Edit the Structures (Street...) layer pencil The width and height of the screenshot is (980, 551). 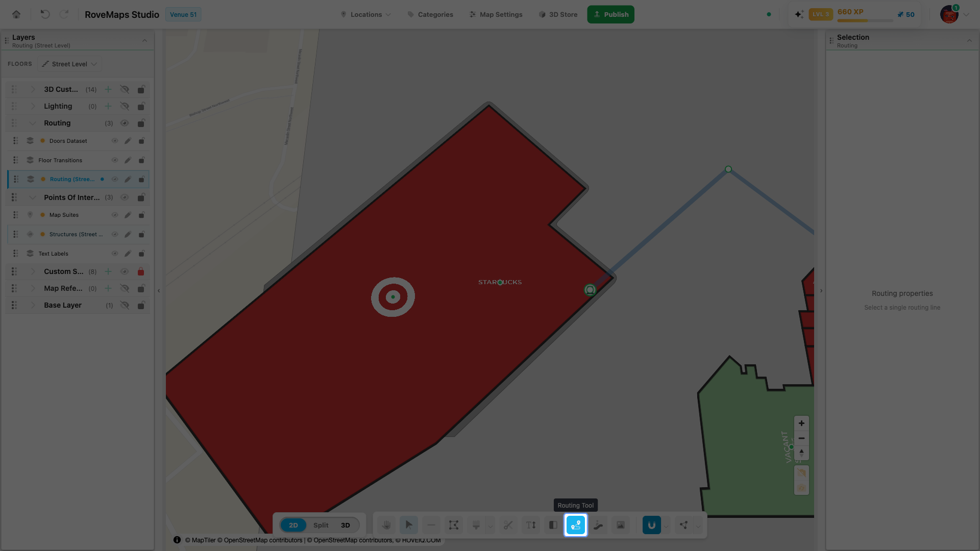click(128, 234)
